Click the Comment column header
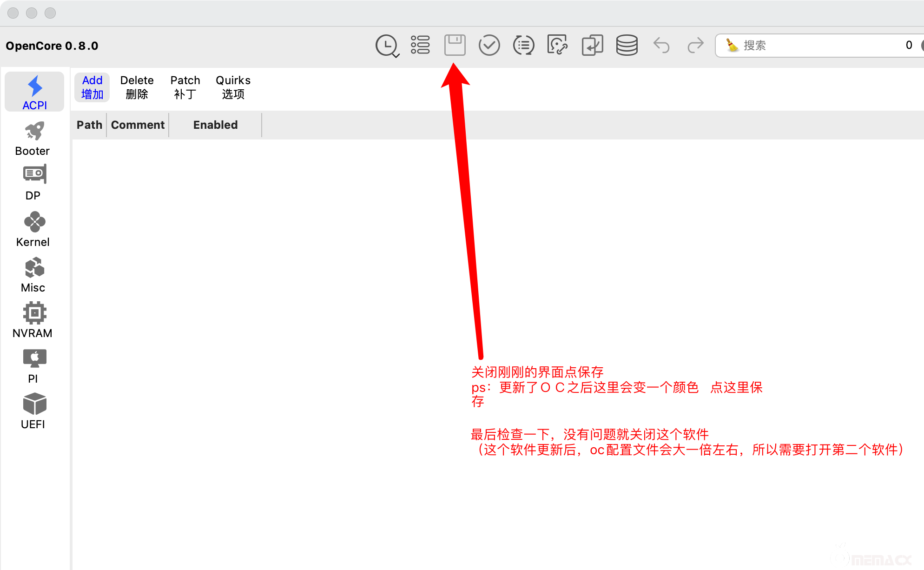924x570 pixels. 138,125
